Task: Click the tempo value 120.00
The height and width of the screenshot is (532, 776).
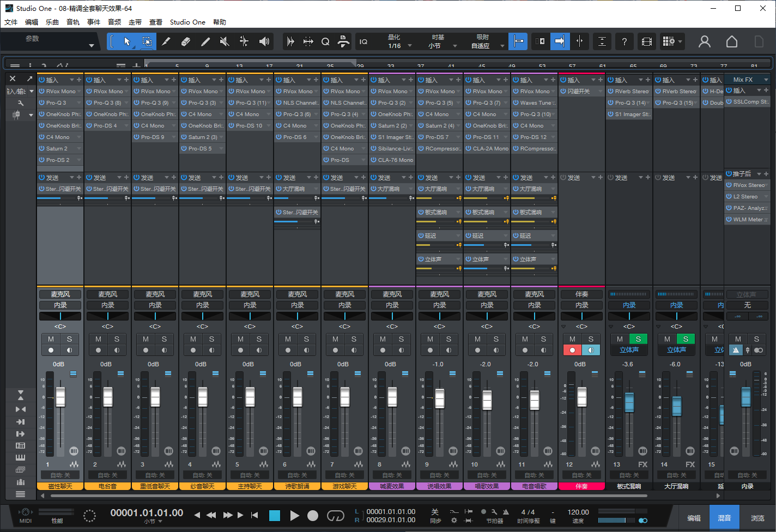Action: pos(578,512)
